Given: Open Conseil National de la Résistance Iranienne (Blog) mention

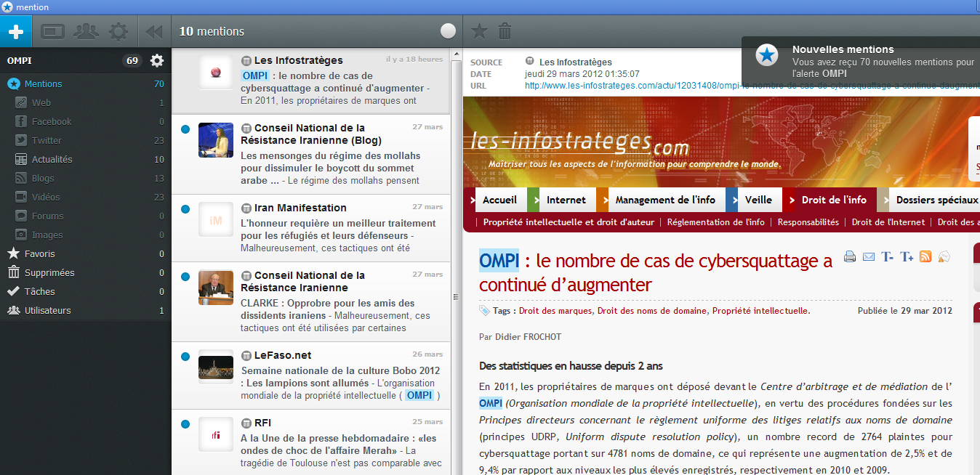Looking at the screenshot, I should pyautogui.click(x=311, y=154).
